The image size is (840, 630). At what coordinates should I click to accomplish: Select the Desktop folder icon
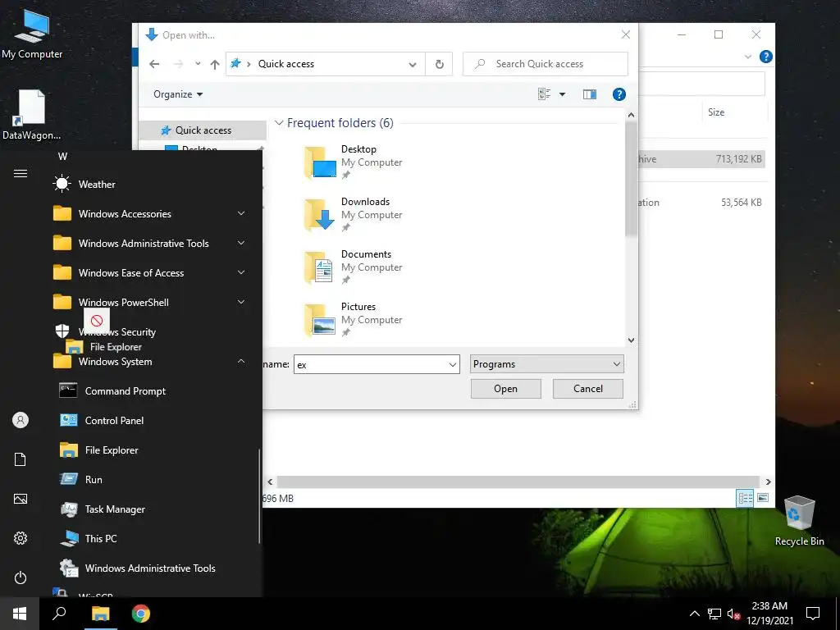[x=320, y=162]
